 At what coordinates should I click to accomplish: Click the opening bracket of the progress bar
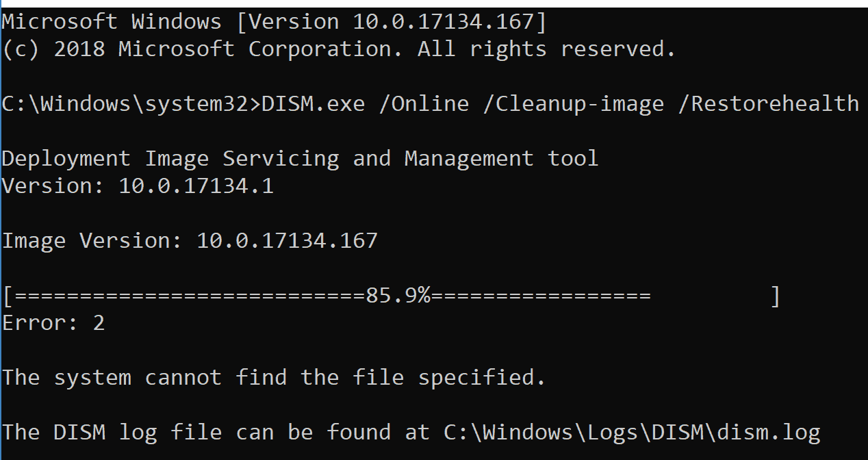8,296
